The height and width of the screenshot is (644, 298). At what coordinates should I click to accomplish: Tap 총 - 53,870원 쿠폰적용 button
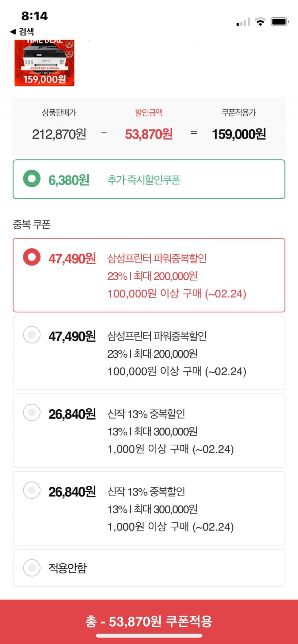pos(149,621)
